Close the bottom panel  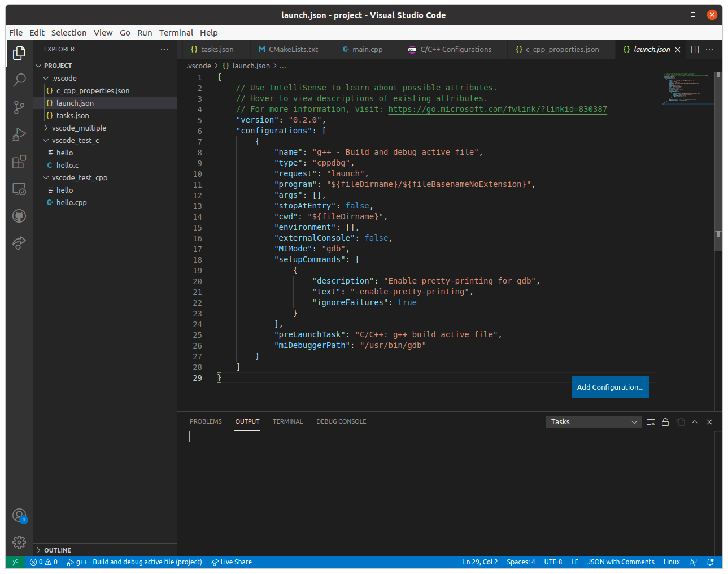coord(709,422)
